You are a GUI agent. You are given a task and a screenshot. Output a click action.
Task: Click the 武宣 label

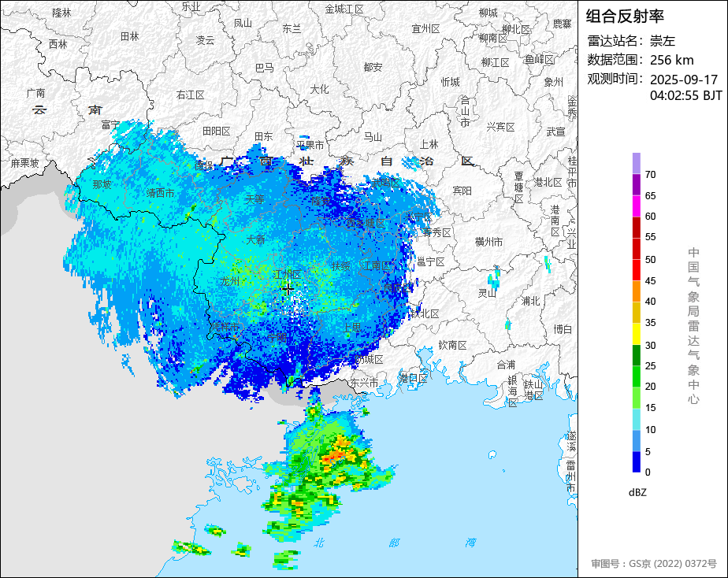pyautogui.click(x=555, y=132)
